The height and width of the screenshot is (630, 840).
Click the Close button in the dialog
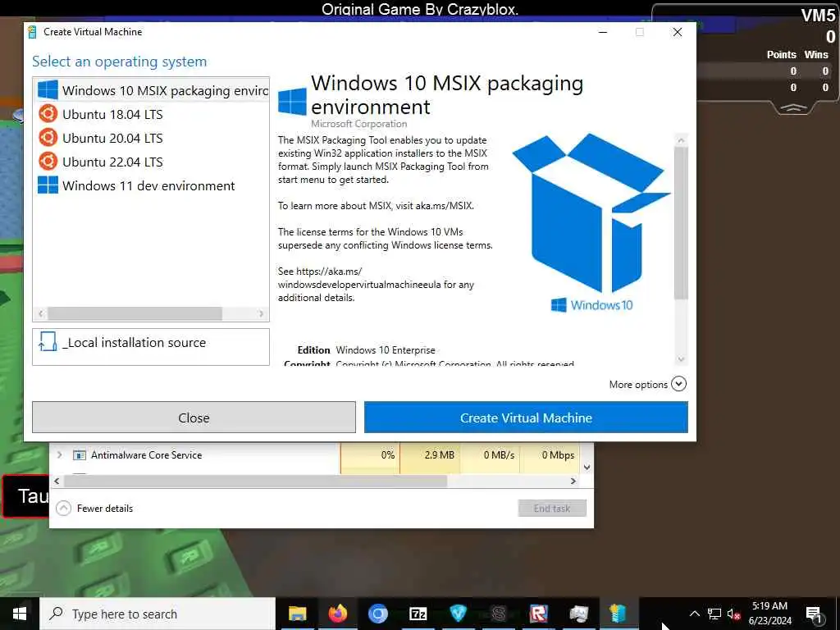[194, 418]
